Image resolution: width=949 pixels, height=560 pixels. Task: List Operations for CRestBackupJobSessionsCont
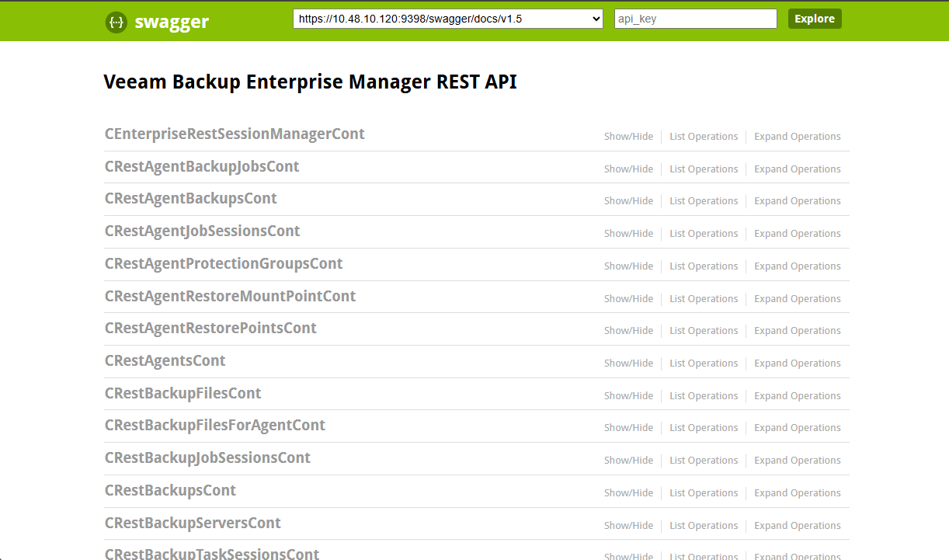point(704,461)
